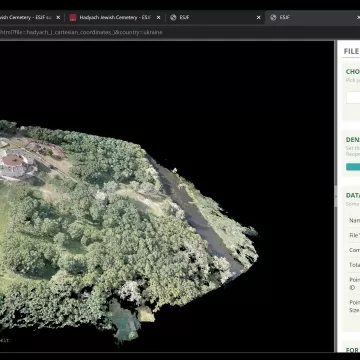360x360 pixels.
Task: Click the globe favicon on active ESJF tab
Action: coord(273,18)
